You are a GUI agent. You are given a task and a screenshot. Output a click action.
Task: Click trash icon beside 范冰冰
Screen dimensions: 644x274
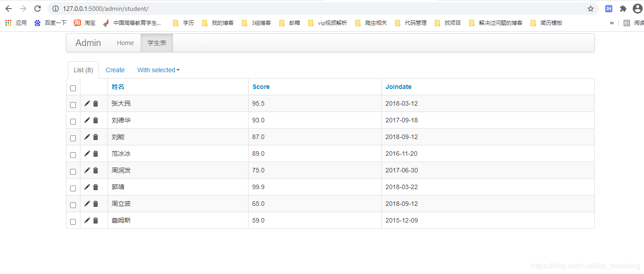tap(95, 153)
